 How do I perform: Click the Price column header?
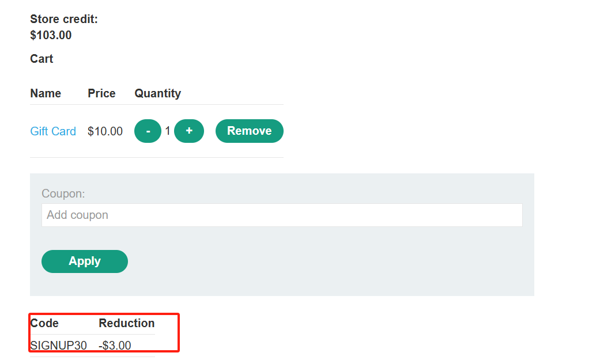point(101,93)
